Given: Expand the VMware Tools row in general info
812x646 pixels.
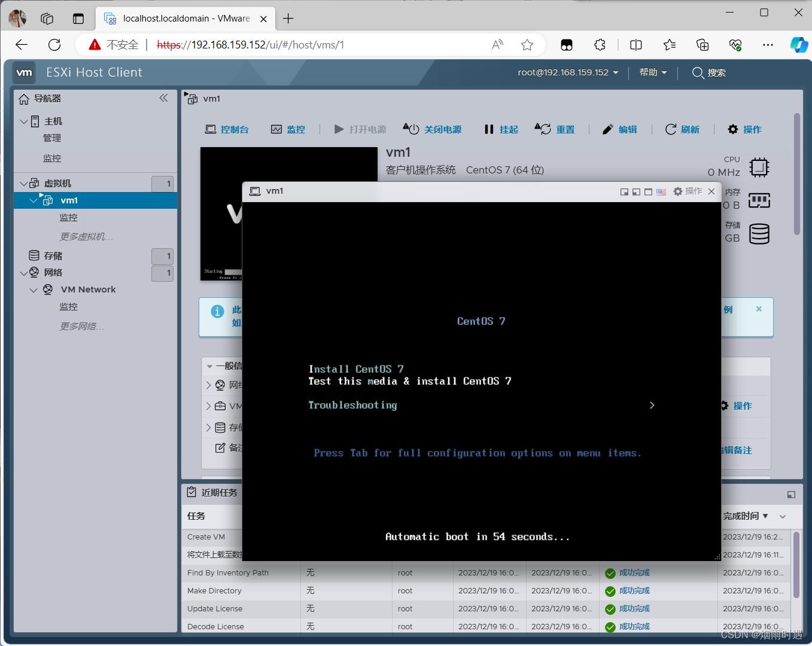Looking at the screenshot, I should pos(209,406).
